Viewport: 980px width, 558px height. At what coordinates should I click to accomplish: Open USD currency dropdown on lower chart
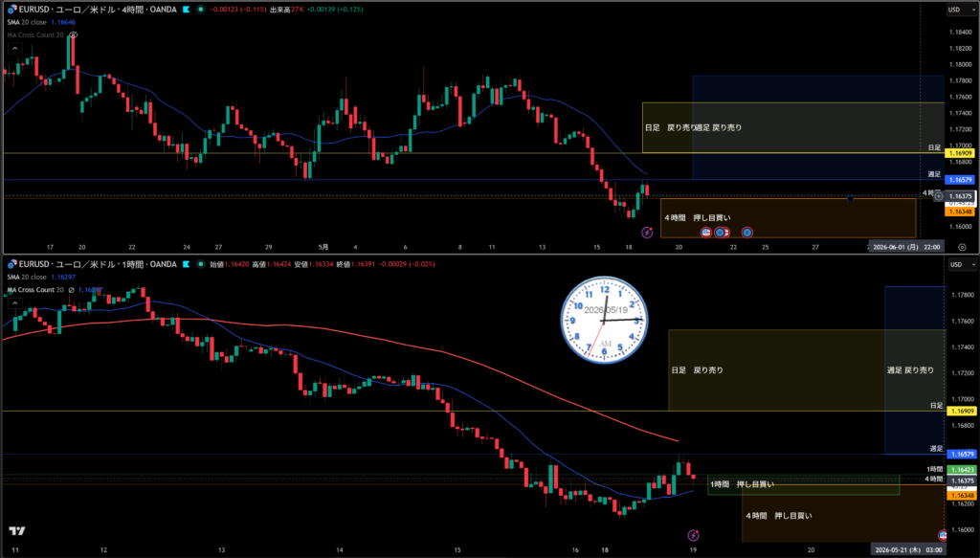point(961,264)
